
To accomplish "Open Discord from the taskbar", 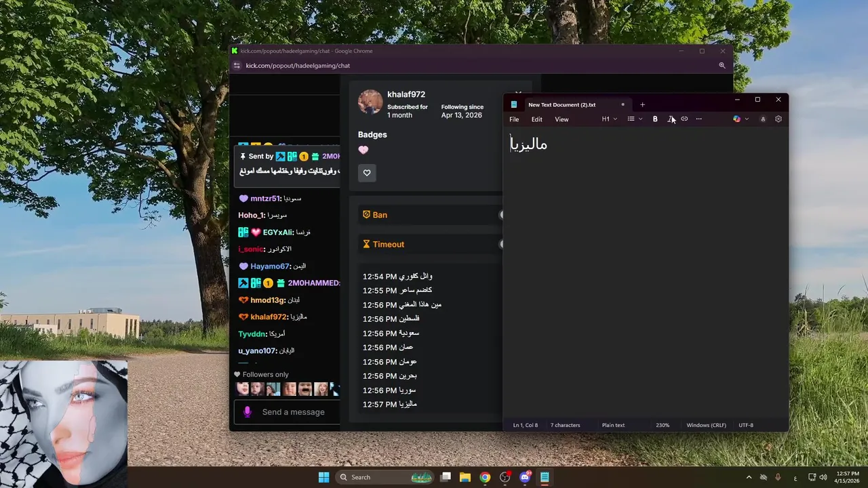I will click(x=524, y=477).
